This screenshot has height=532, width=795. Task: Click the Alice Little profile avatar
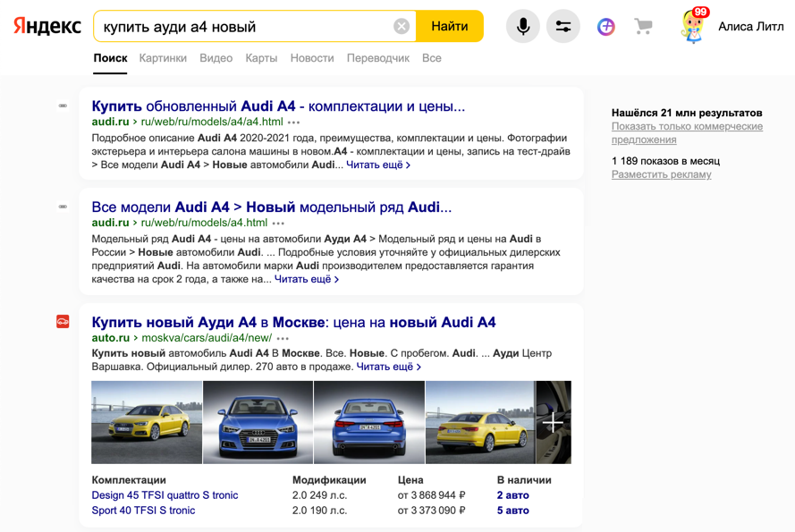point(693,26)
